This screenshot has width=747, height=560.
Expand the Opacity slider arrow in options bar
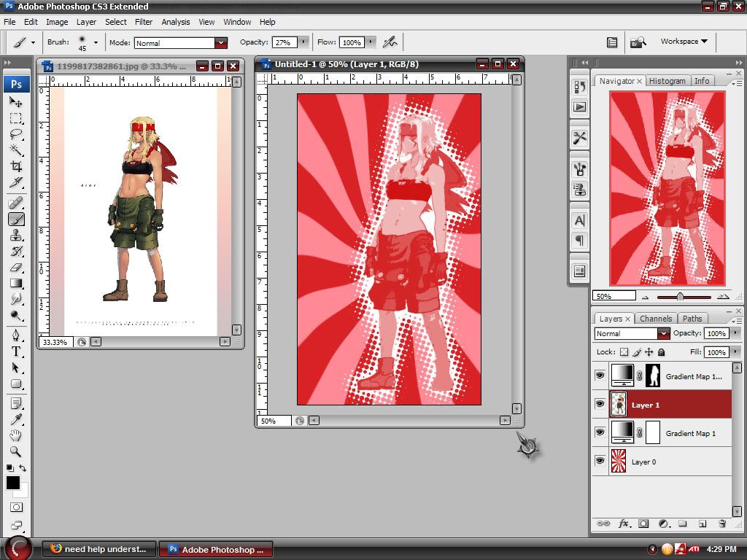[x=303, y=42]
